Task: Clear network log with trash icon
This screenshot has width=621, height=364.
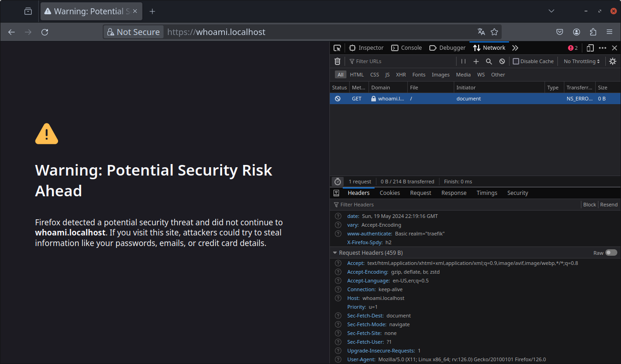Action: pyautogui.click(x=337, y=61)
